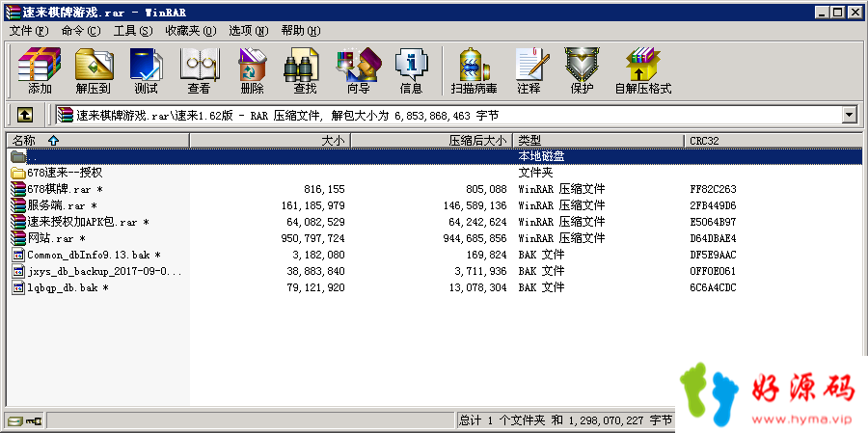The height and width of the screenshot is (433, 868).
Task: Open the 工具(S) menu
Action: (133, 31)
